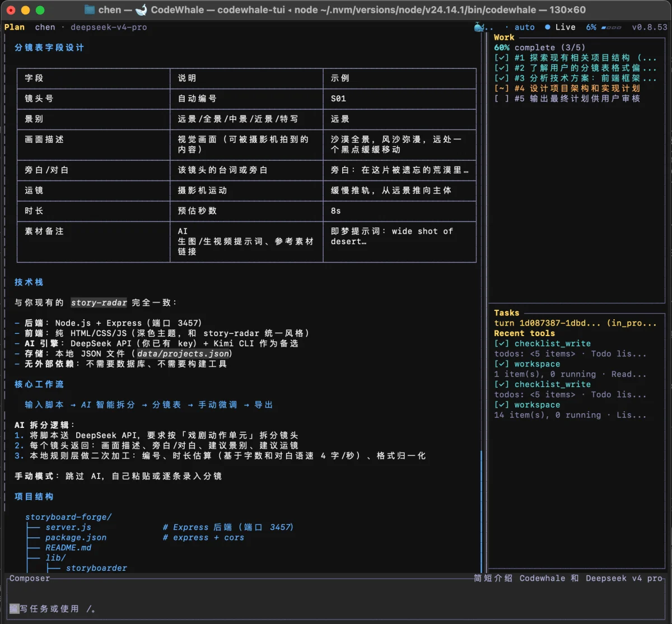Select the Plan mode label
The width and height of the screenshot is (672, 624).
coord(15,27)
